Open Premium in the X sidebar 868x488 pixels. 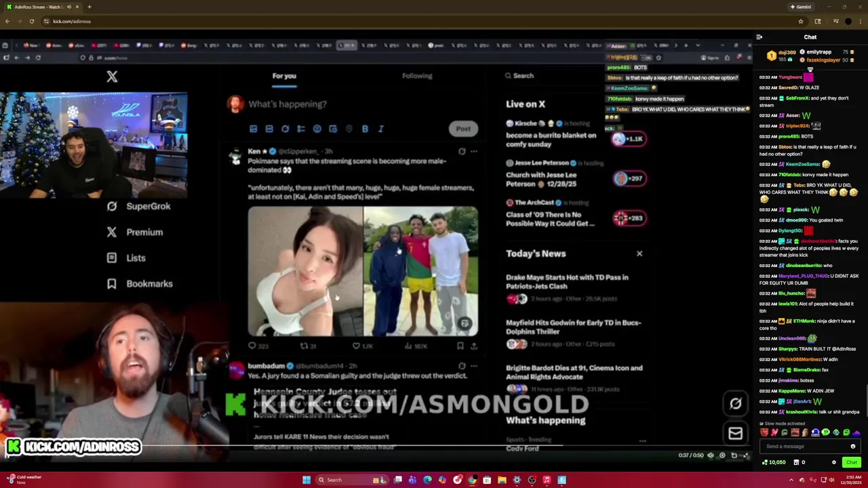[135, 232]
